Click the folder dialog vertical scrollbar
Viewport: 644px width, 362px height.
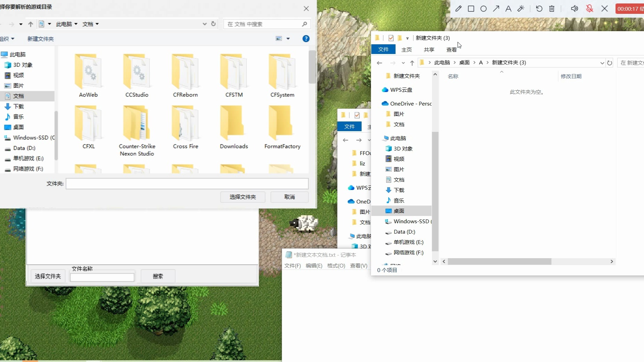point(312,67)
